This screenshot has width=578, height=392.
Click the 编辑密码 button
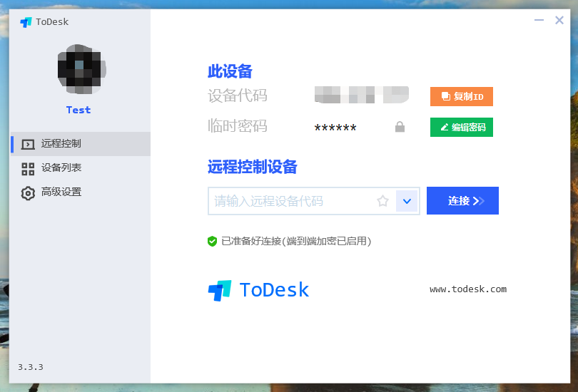click(x=462, y=127)
